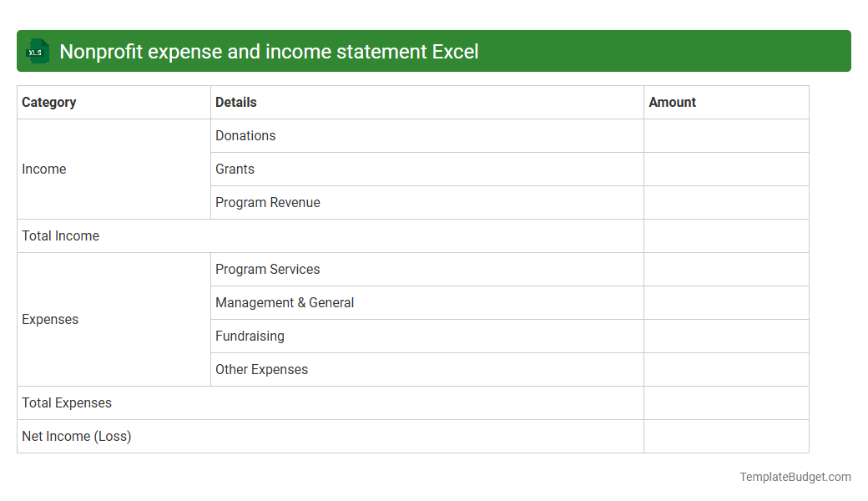Click the Total Income row
The height and width of the screenshot is (501, 868).
[x=60, y=235]
